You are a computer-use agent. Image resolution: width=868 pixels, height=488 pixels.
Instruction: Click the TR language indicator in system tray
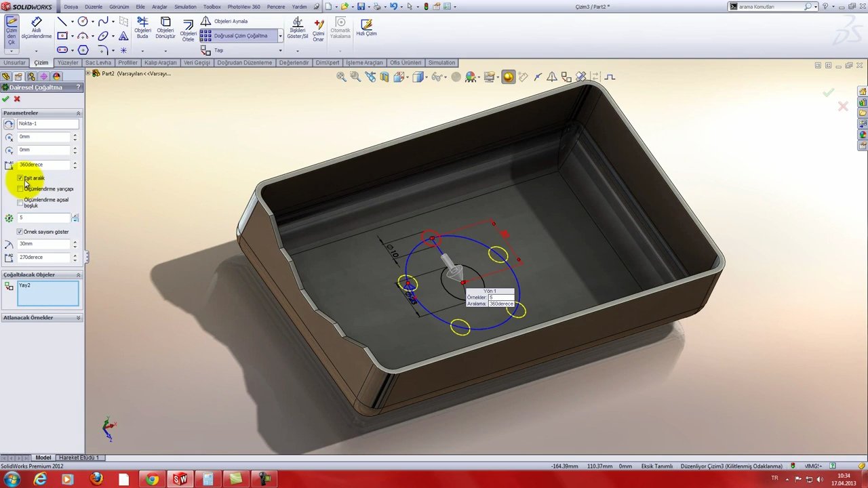(774, 479)
